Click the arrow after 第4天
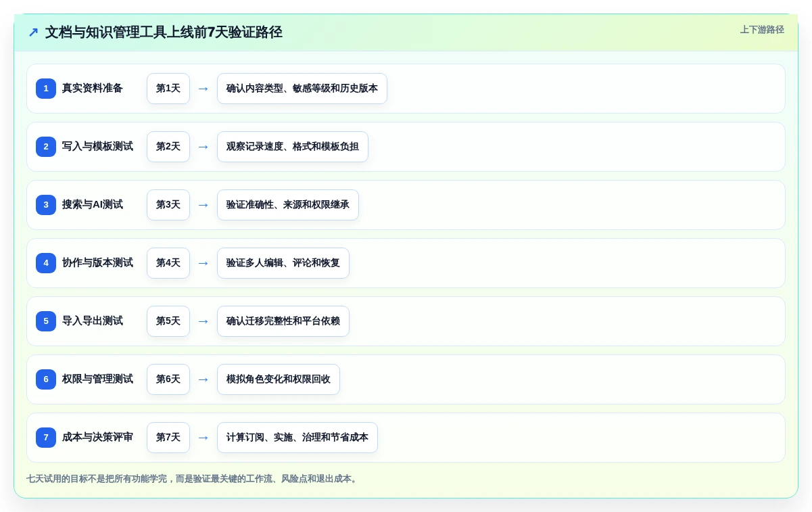The width and height of the screenshot is (812, 512). click(x=204, y=263)
